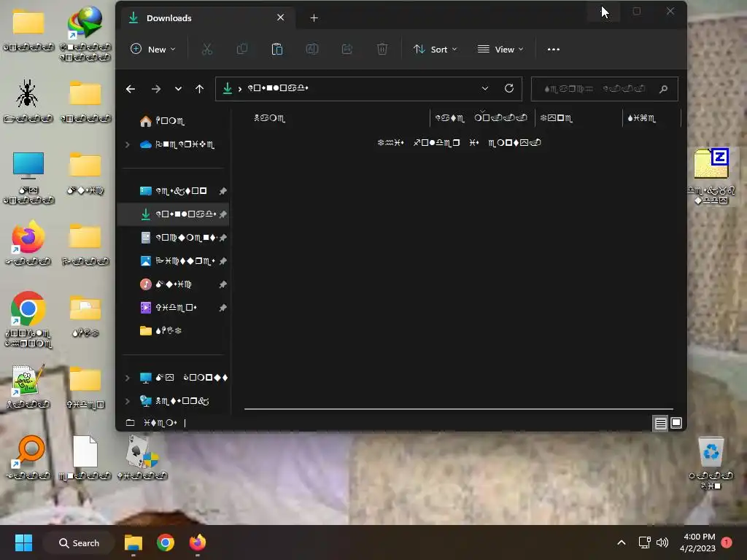Image resolution: width=747 pixels, height=560 pixels.
Task: Open the recent locations dropdown chevron
Action: 178,89
